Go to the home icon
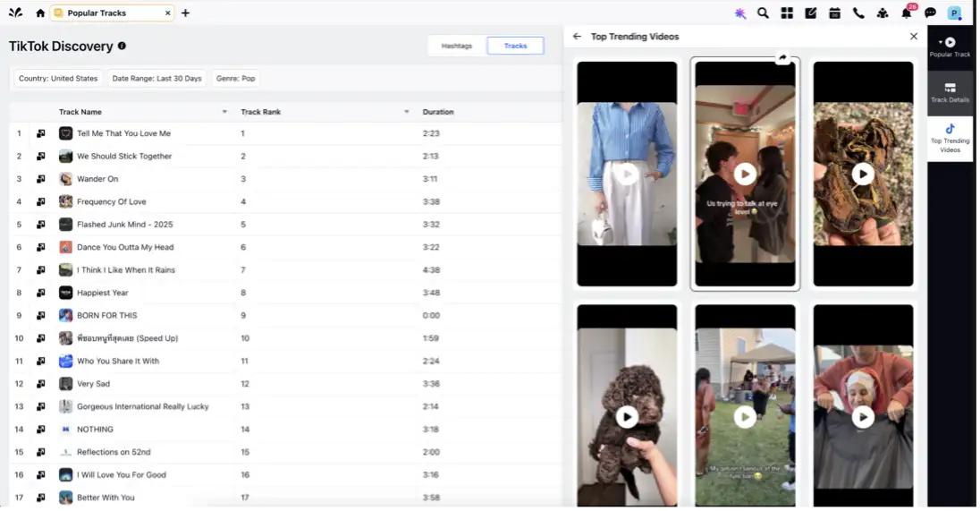The width and height of the screenshot is (980, 511). tap(40, 13)
